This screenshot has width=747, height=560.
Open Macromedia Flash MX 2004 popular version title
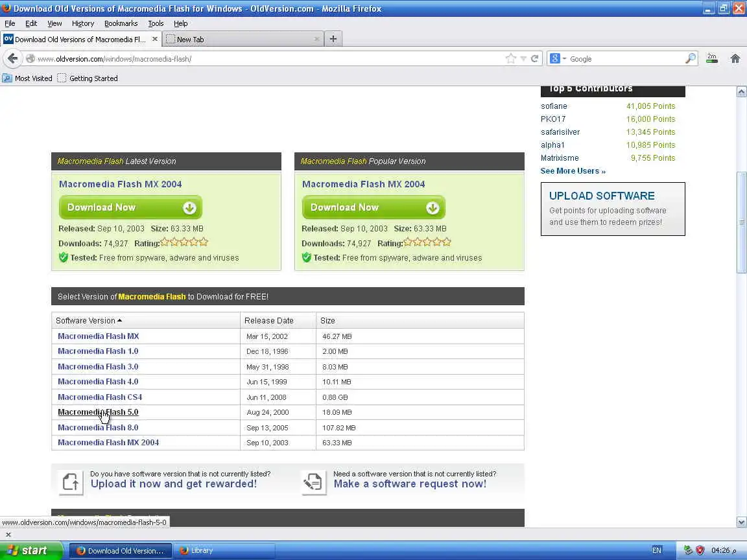click(364, 184)
